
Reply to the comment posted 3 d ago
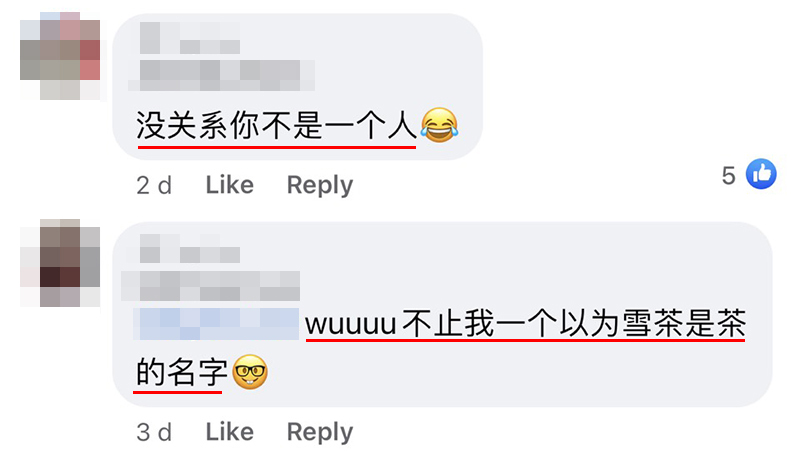pos(320,432)
